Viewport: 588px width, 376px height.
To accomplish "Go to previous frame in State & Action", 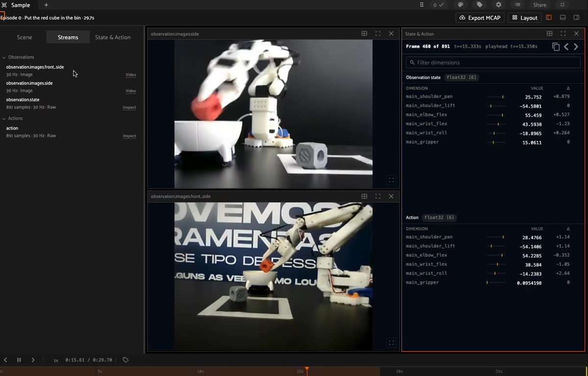I will click(566, 47).
